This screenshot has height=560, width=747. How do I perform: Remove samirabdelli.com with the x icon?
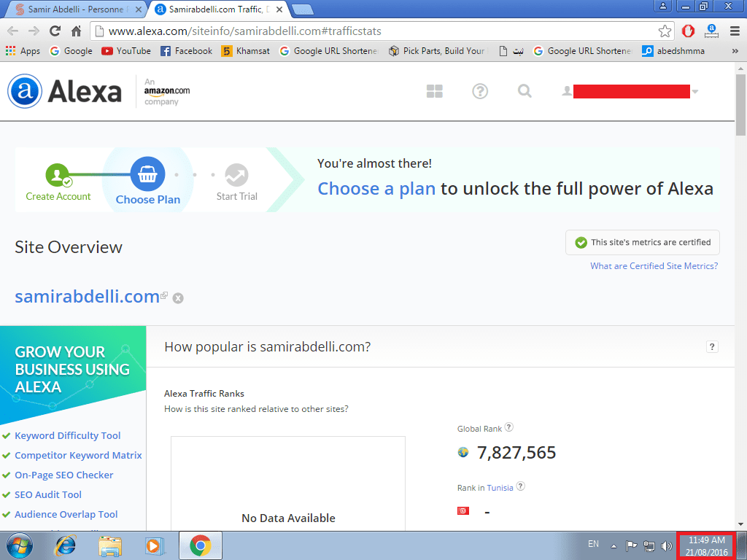[x=178, y=298]
